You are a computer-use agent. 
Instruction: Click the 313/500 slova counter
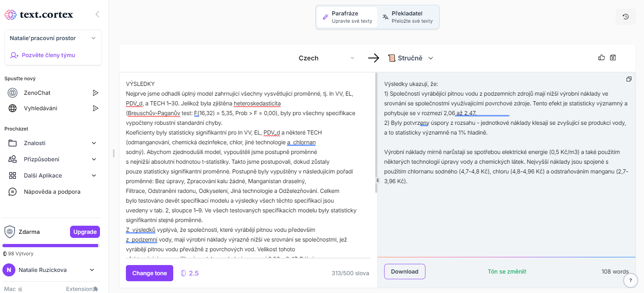click(x=350, y=273)
